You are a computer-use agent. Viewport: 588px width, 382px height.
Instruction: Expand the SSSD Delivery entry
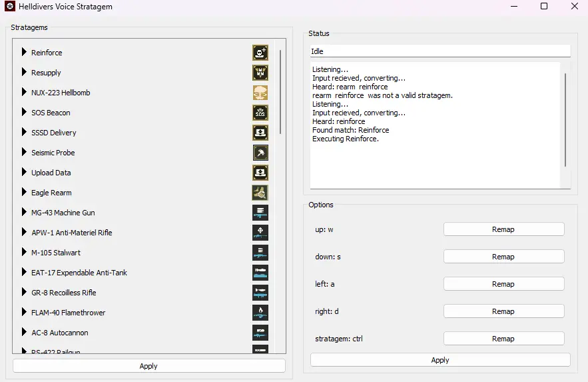point(24,132)
